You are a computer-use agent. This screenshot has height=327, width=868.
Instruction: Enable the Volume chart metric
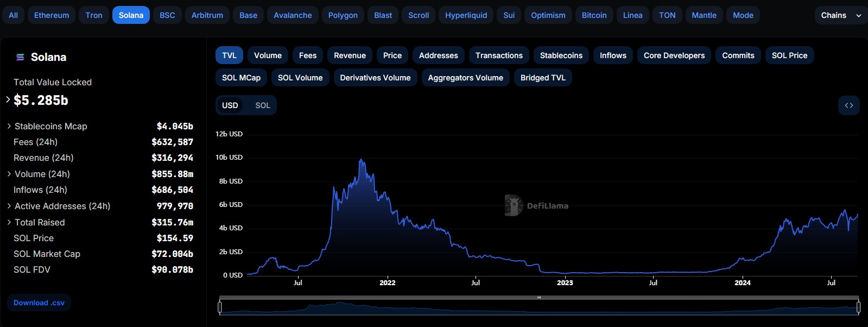pos(268,55)
